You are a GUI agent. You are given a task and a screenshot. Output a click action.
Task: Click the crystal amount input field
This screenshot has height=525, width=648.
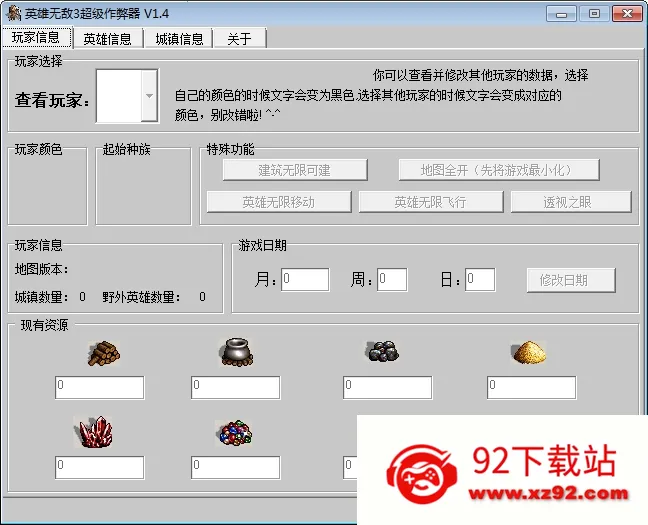[x=100, y=468]
